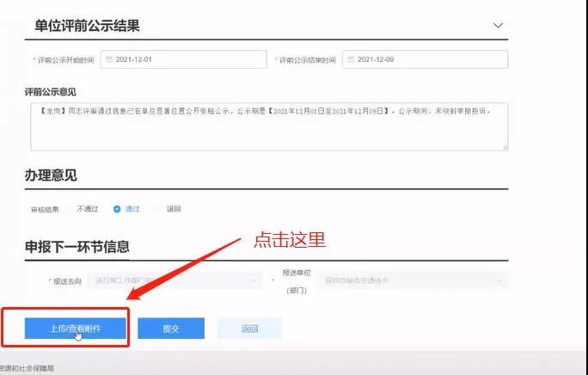Select the 通过 radio option

point(117,209)
